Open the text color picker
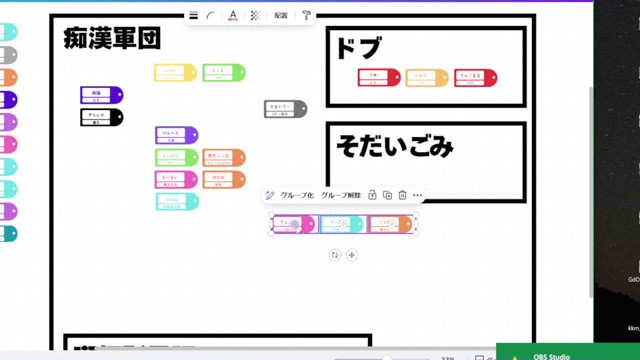 (x=233, y=16)
